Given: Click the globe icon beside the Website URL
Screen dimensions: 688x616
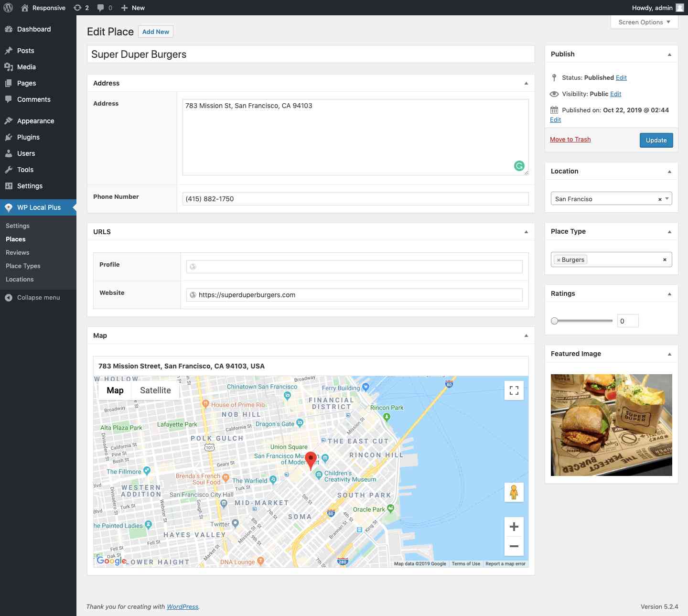Looking at the screenshot, I should (193, 295).
